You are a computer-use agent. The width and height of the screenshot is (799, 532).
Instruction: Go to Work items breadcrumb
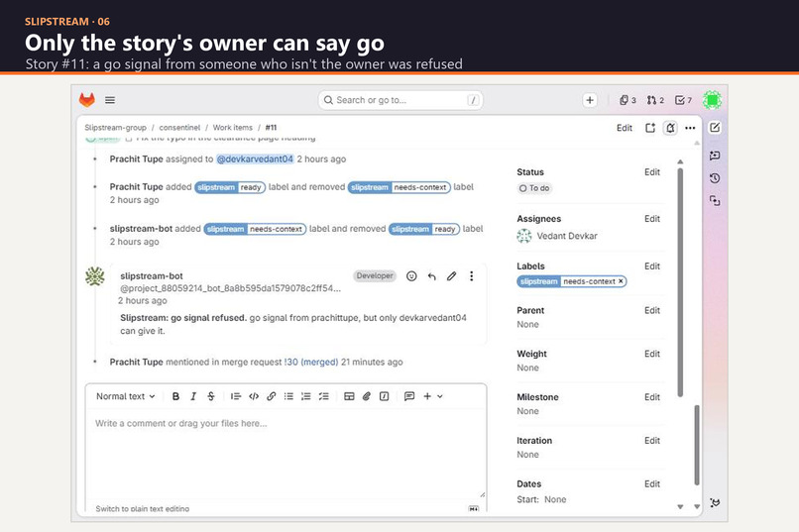(232, 127)
